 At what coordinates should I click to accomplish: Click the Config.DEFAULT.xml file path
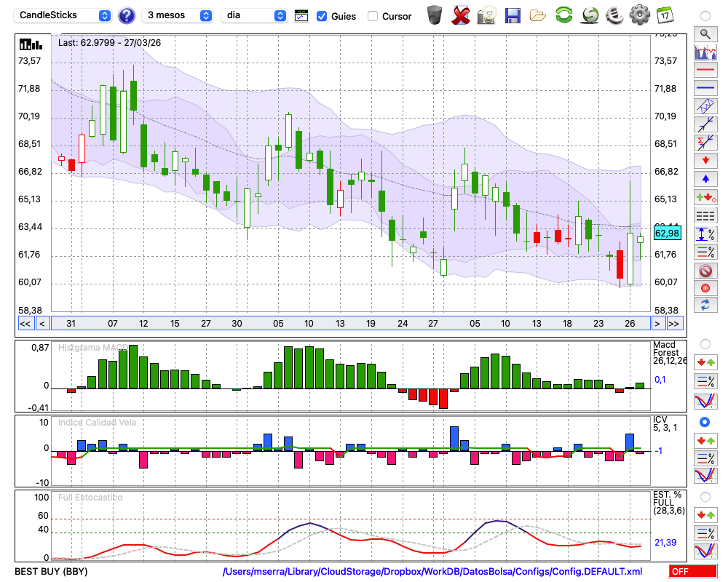tap(432, 572)
